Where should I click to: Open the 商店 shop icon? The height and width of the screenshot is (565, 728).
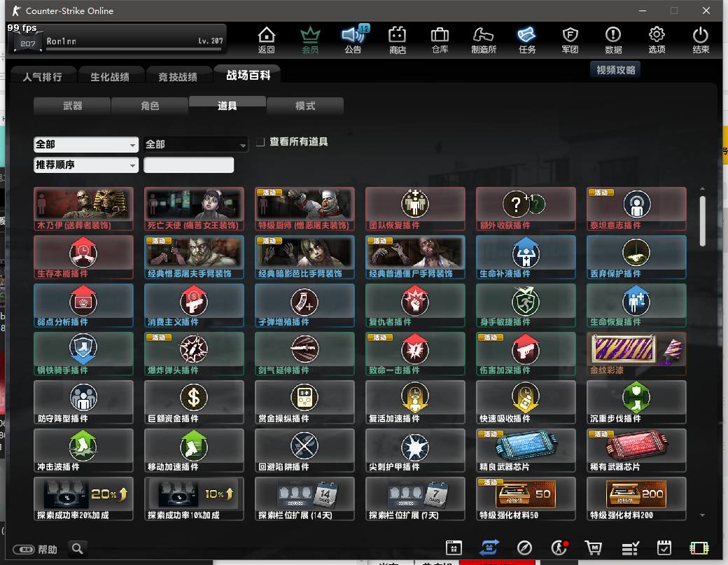pyautogui.click(x=398, y=40)
